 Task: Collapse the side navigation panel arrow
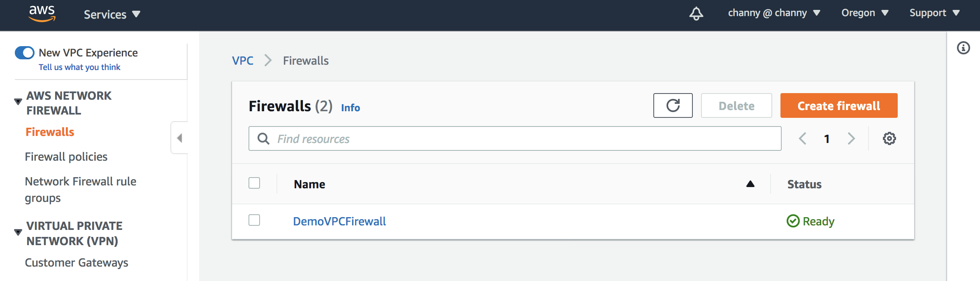[179, 138]
